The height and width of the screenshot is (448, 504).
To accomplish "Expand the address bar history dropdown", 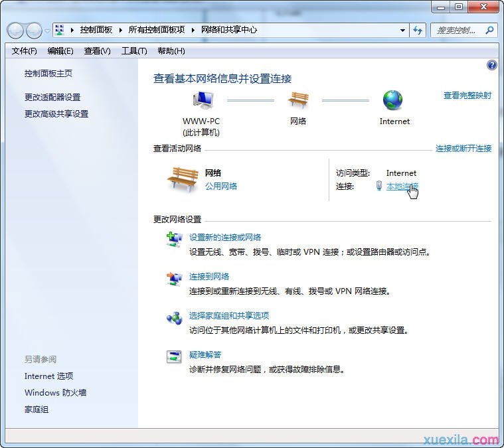I will [x=402, y=31].
